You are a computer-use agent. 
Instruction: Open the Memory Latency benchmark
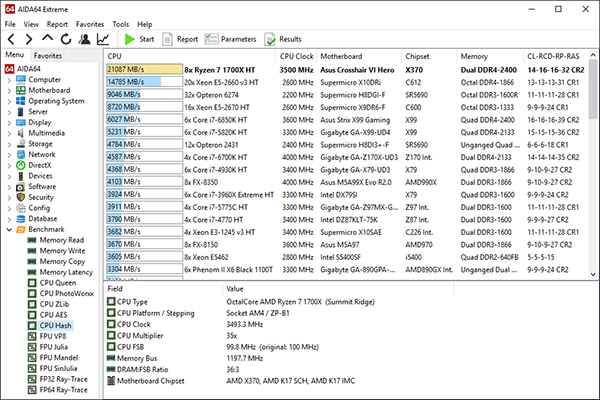(x=66, y=272)
